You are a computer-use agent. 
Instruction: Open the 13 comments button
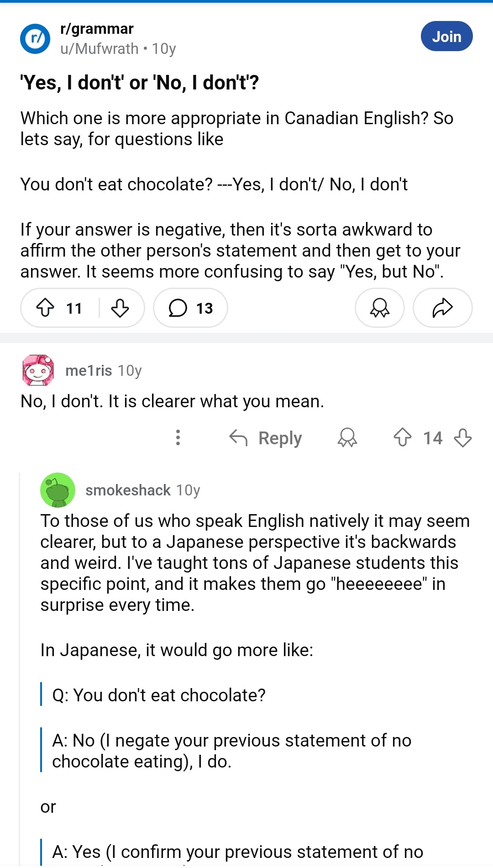[x=190, y=308]
